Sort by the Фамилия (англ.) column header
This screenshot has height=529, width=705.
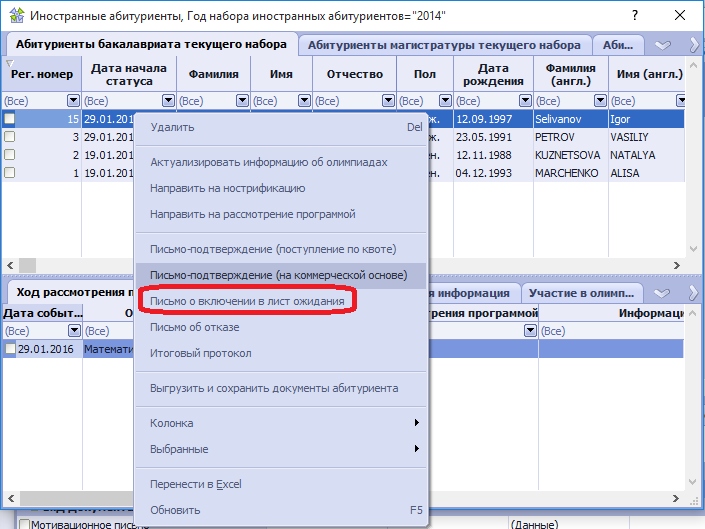[571, 74]
